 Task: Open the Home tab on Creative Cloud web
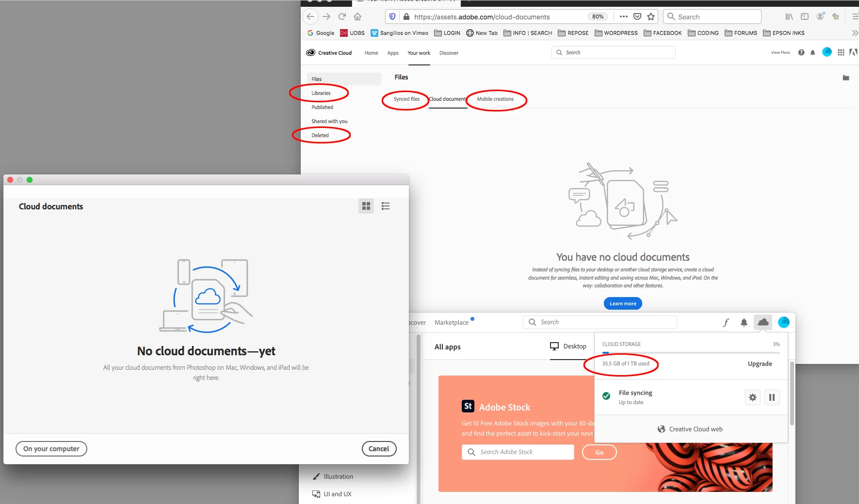371,53
